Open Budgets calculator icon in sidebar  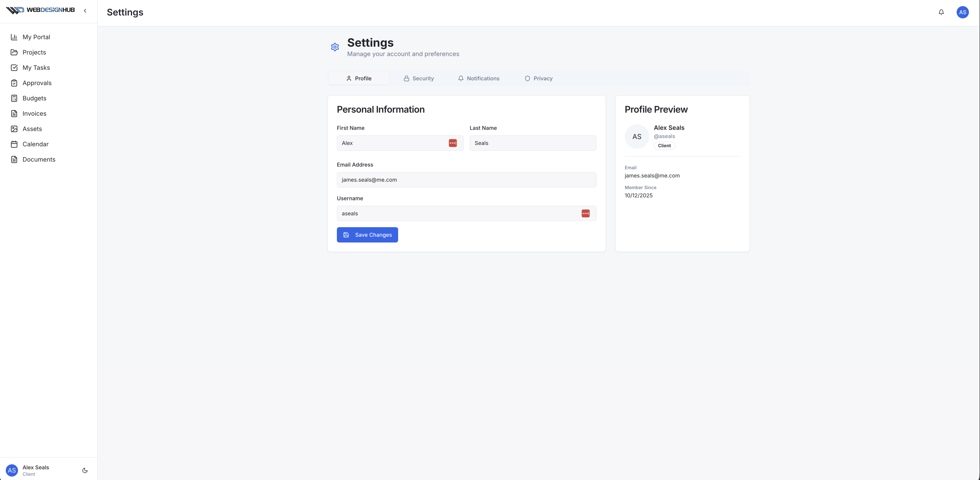pyautogui.click(x=14, y=98)
